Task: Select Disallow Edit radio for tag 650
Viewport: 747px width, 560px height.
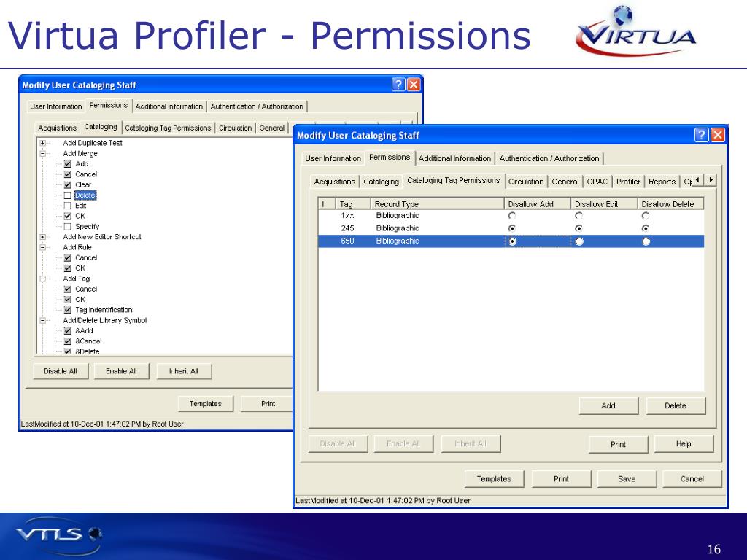Action: [x=579, y=241]
